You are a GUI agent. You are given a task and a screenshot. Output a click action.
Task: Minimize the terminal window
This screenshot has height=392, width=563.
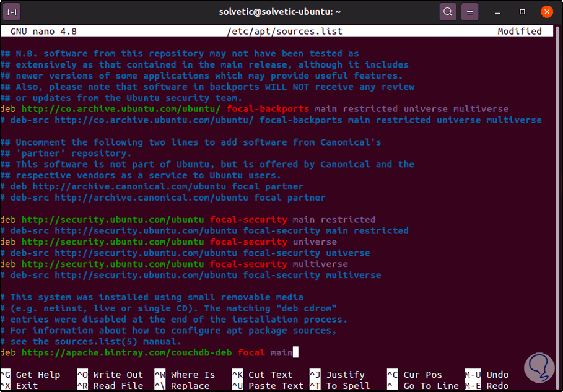coord(497,12)
